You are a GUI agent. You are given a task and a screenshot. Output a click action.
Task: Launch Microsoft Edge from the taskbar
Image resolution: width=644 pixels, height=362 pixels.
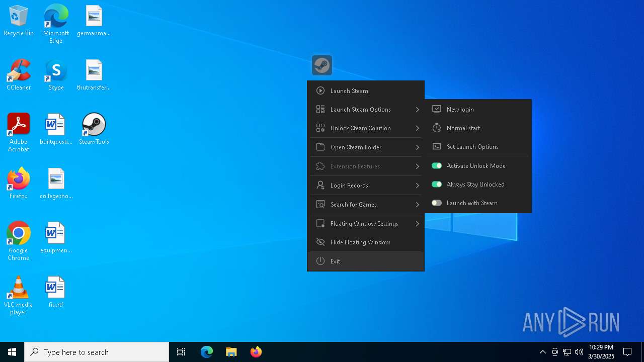pos(207,352)
